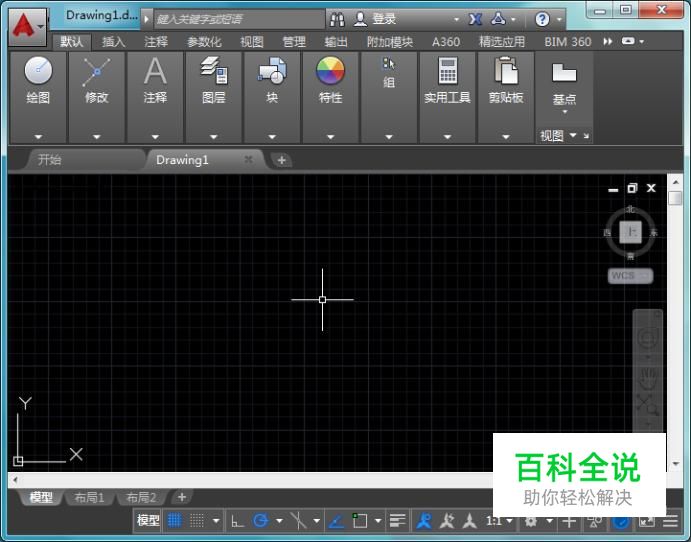Click the 模型 model space status button
This screenshot has height=542, width=691.
148,521
